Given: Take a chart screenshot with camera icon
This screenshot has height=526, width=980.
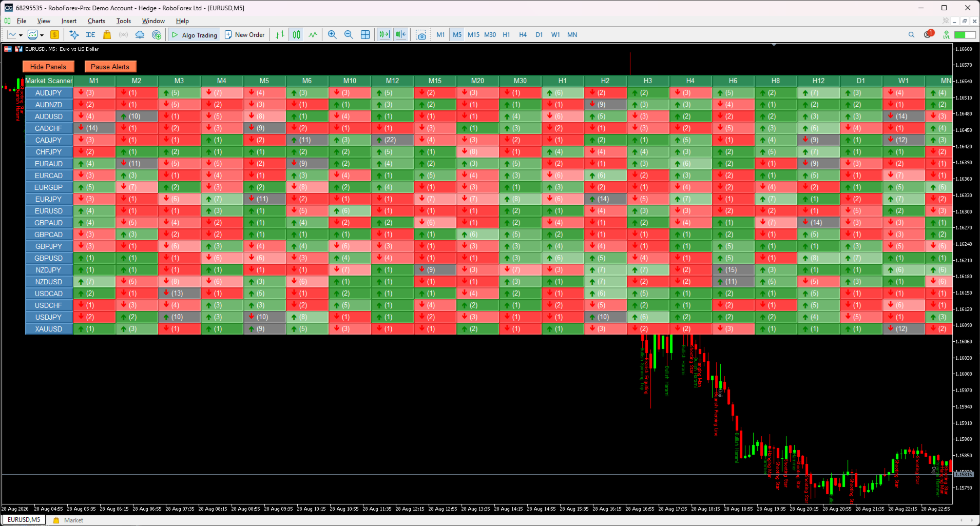Looking at the screenshot, I should tap(421, 35).
